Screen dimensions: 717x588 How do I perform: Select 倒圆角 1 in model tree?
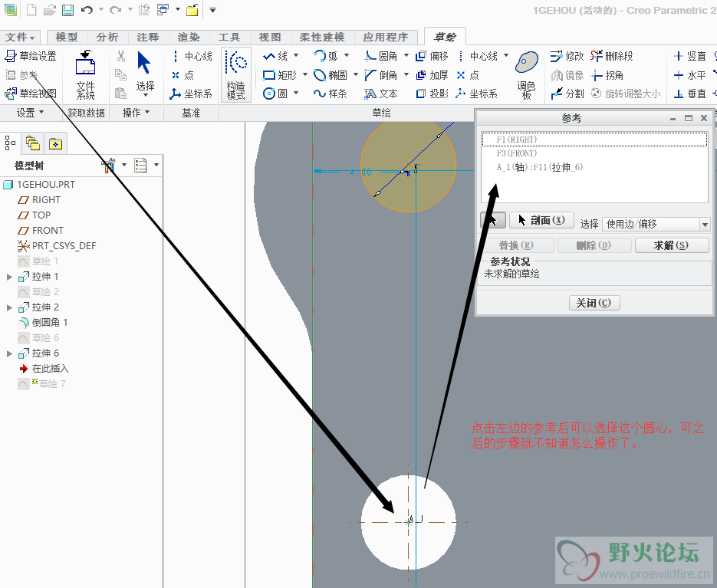tap(43, 323)
